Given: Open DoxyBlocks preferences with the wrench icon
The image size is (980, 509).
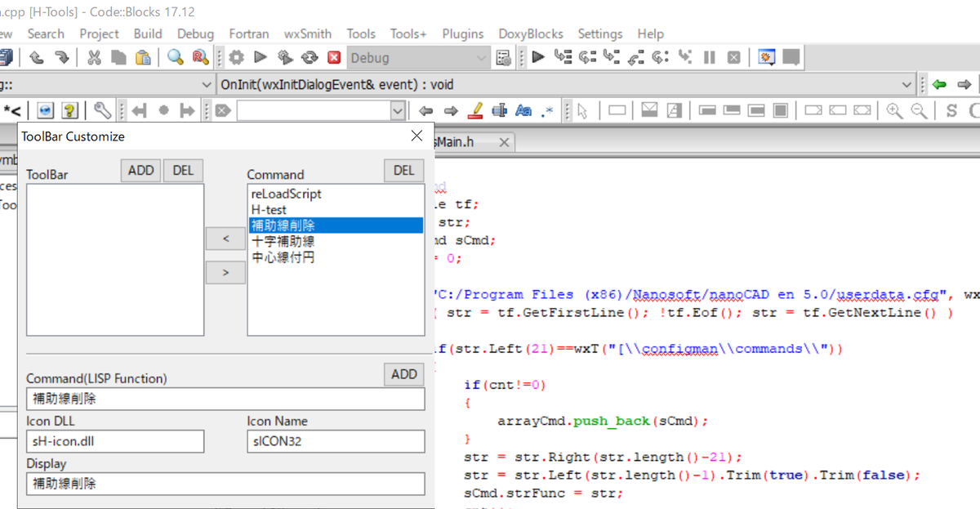Looking at the screenshot, I should pos(103,110).
